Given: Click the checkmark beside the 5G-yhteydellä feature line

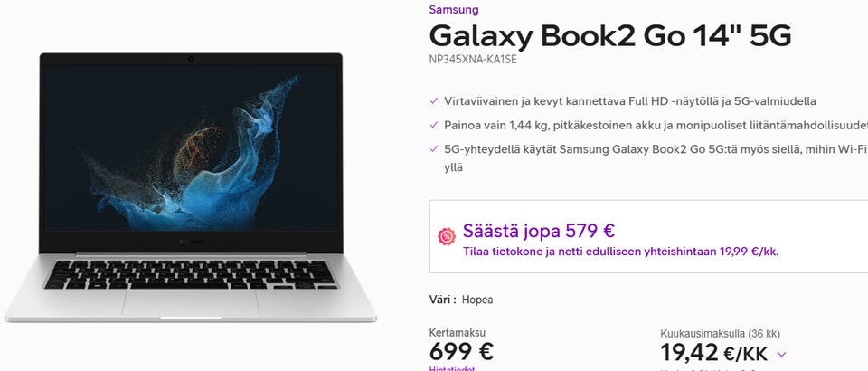Looking at the screenshot, I should click(433, 149).
